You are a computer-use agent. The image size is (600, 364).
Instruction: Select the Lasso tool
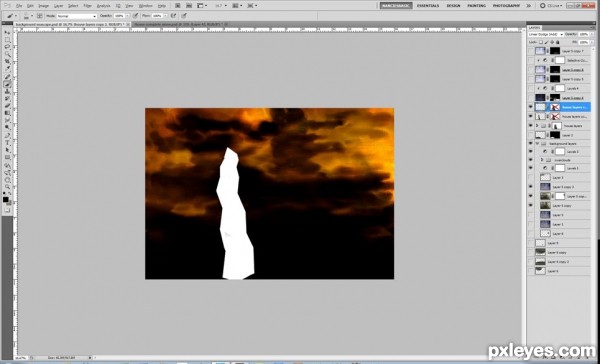tap(7, 47)
